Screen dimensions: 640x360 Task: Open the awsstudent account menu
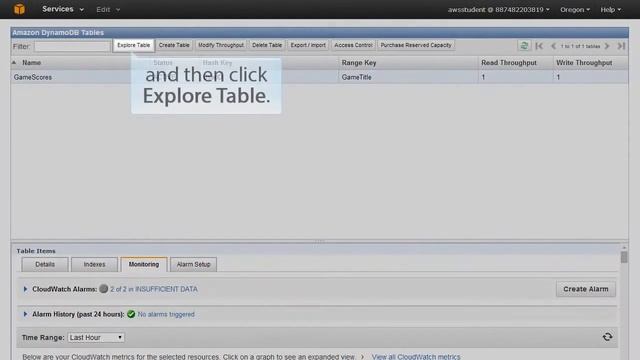(x=498, y=9)
